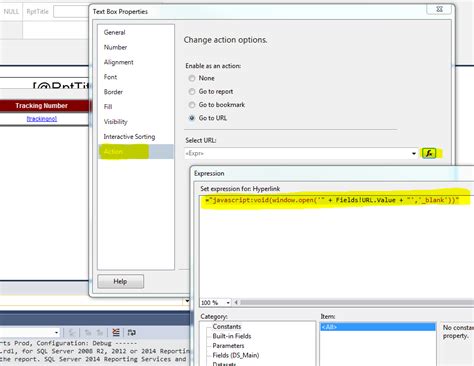Click the scroll left arrow in expression editor
Screen dimensions: 474x366
tap(236, 302)
